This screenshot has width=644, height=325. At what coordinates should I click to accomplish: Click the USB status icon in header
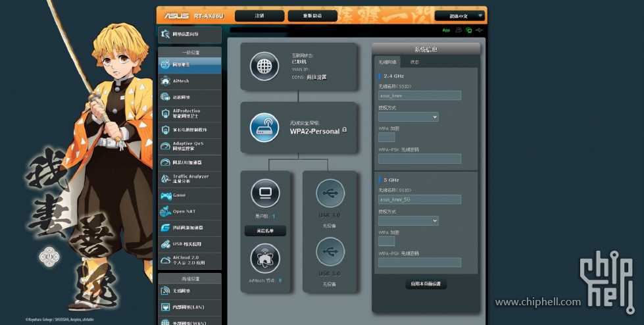coord(480,30)
